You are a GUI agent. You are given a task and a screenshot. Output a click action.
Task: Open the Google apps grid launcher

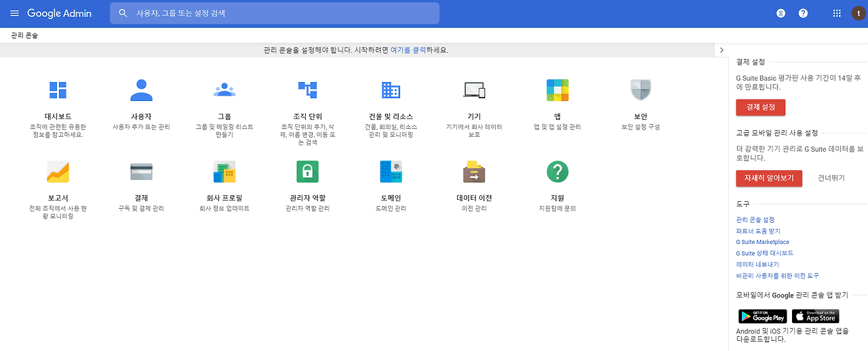click(837, 13)
